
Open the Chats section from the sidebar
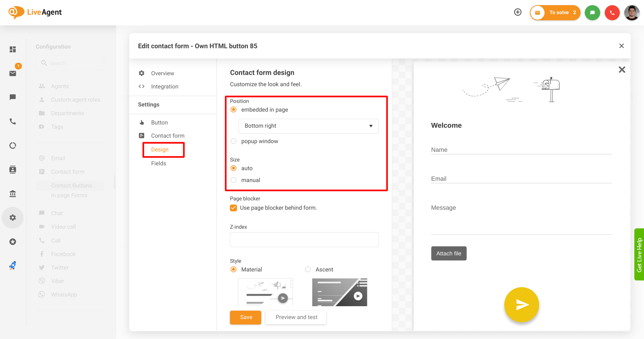pyautogui.click(x=13, y=97)
